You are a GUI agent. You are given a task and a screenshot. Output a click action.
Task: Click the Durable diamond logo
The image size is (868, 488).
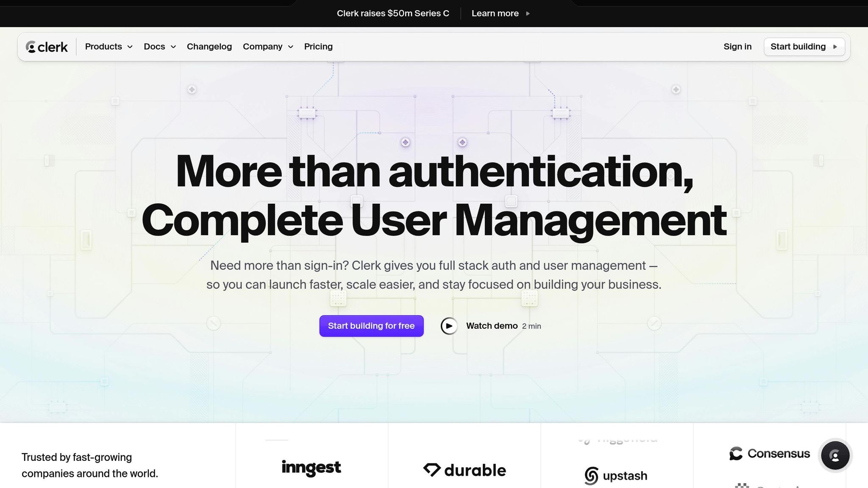(x=432, y=470)
